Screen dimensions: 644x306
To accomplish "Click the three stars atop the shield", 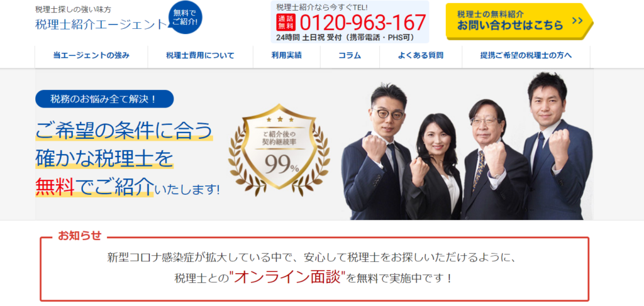I will point(280,120).
